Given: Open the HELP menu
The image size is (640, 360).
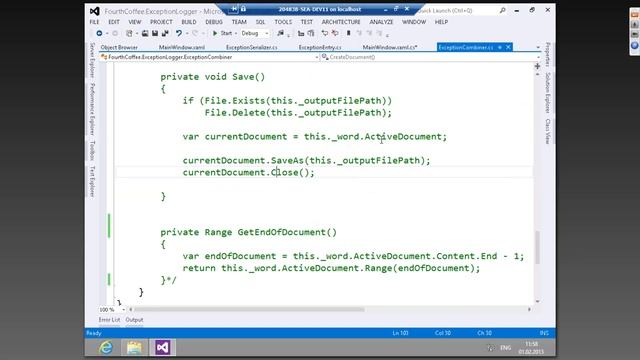Looking at the screenshot, I should (x=441, y=22).
